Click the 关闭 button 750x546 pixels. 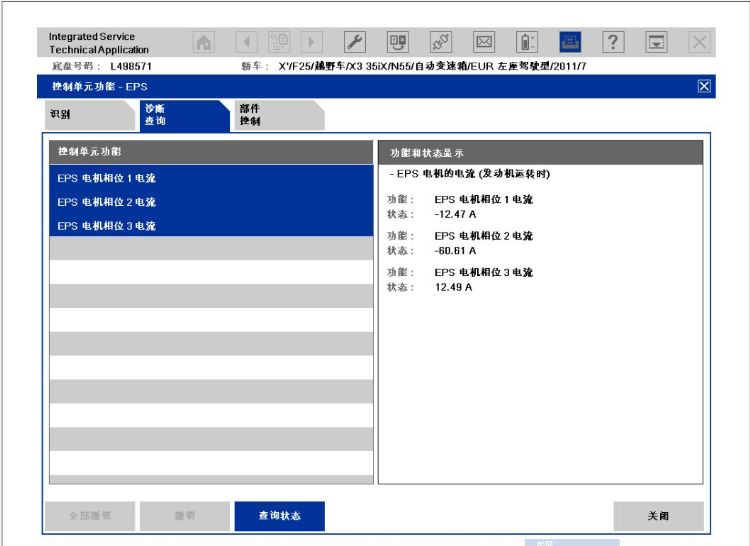tap(659, 516)
